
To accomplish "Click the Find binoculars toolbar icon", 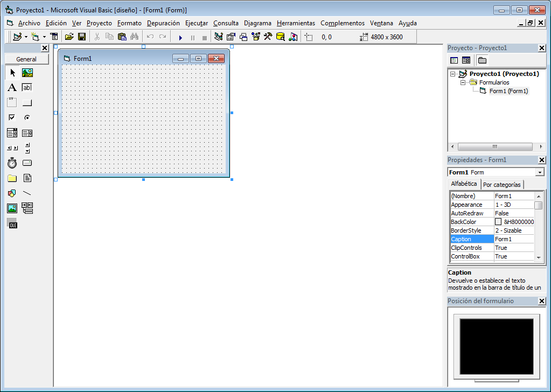I will tap(134, 37).
